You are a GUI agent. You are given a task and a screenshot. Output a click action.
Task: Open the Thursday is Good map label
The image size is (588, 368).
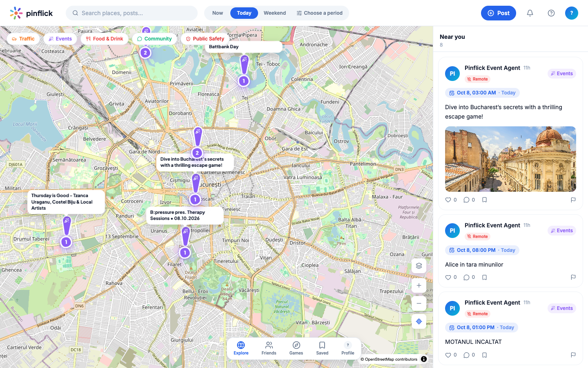(x=66, y=202)
